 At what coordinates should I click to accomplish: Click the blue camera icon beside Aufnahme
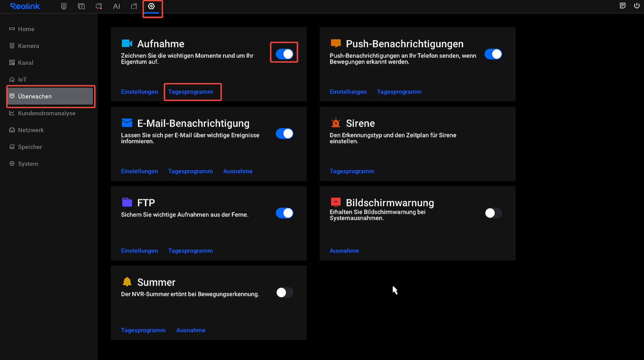pos(127,43)
